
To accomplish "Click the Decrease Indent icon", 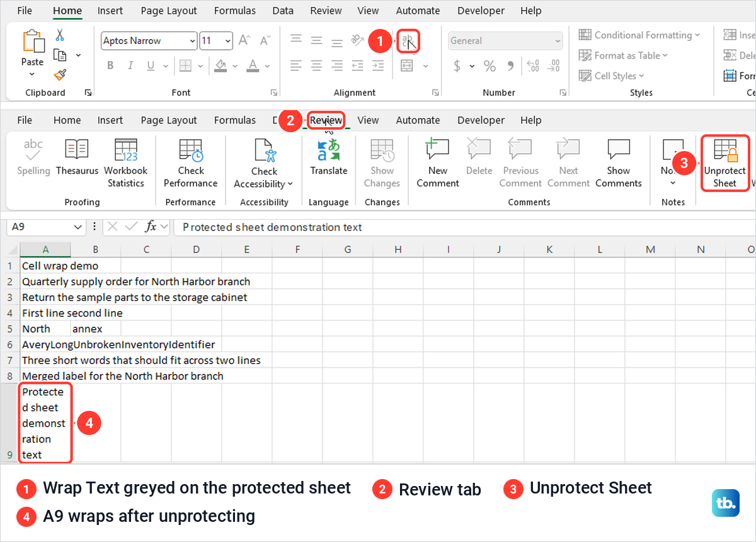I will 357,65.
